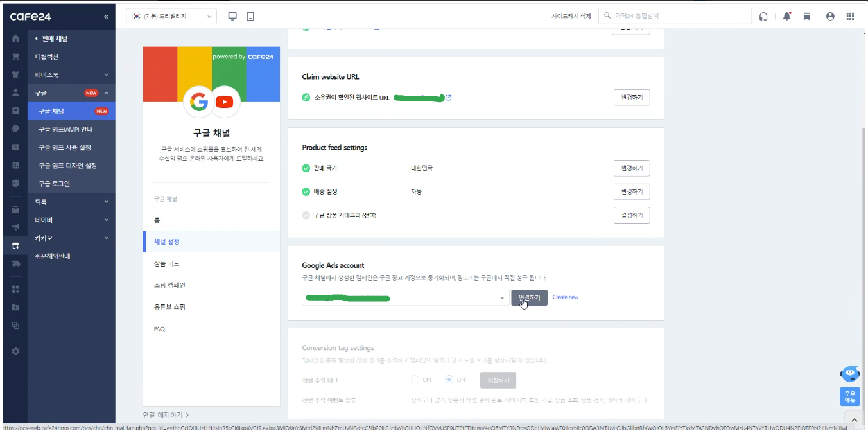Open the home icon in left rail

15,39
